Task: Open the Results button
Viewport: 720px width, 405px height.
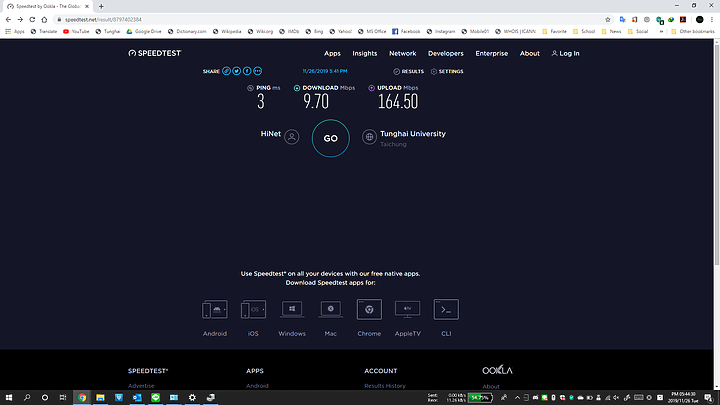Action: pyautogui.click(x=408, y=72)
